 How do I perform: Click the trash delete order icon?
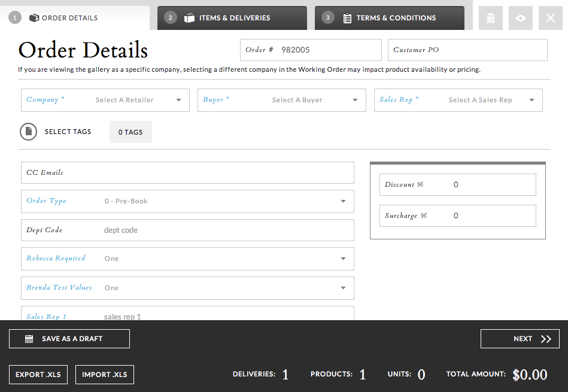point(490,18)
